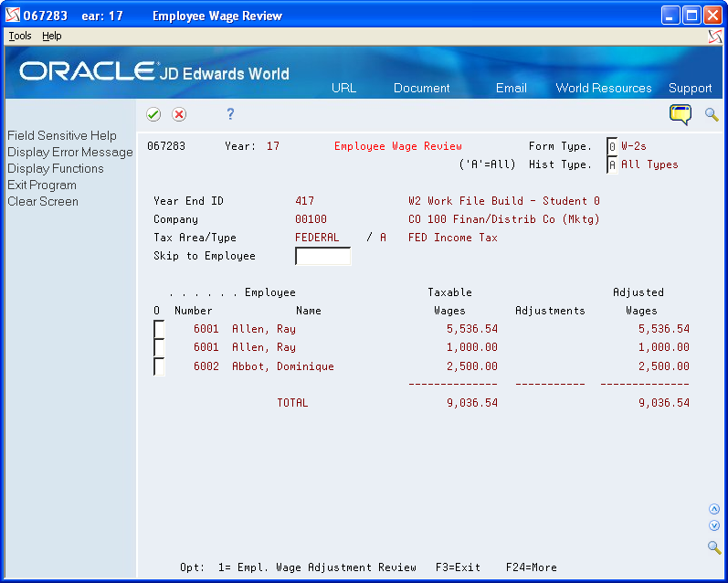728x583 pixels.
Task: Click company value 00100
Action: point(311,218)
